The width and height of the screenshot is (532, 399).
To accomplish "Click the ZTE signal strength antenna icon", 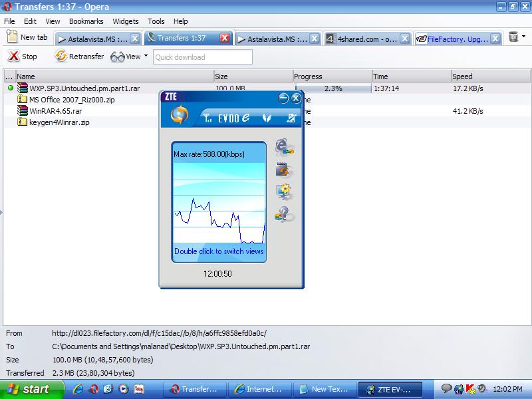I will (x=207, y=118).
